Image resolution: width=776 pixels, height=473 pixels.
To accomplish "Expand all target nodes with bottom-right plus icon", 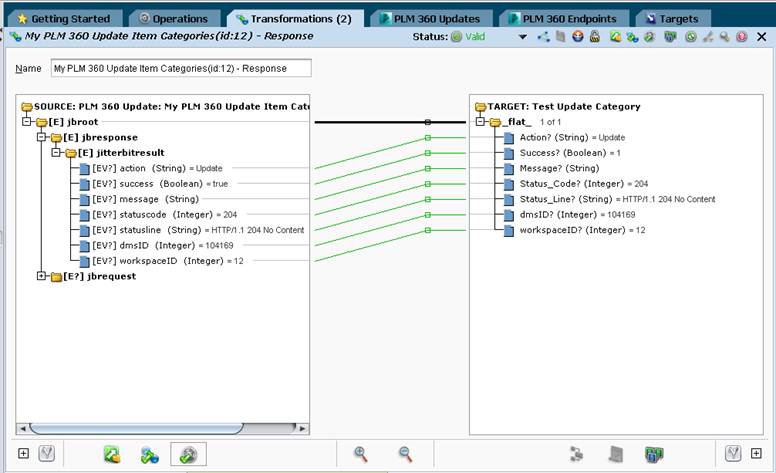I will pos(756,453).
